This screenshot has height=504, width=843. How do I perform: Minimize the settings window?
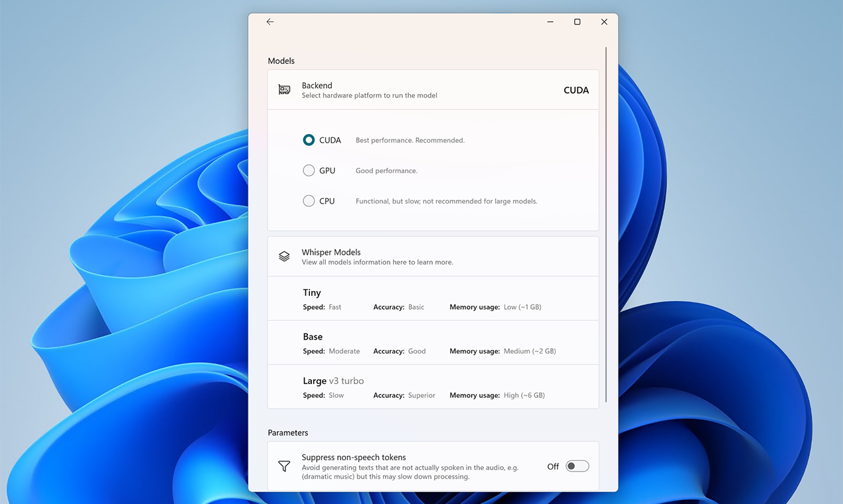tap(551, 22)
